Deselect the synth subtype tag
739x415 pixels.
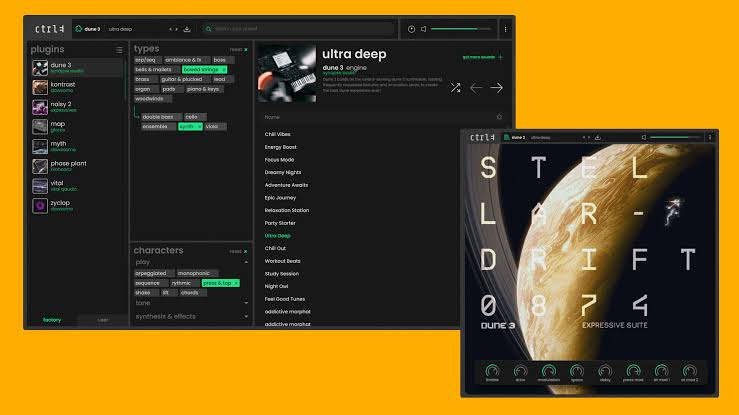190,126
